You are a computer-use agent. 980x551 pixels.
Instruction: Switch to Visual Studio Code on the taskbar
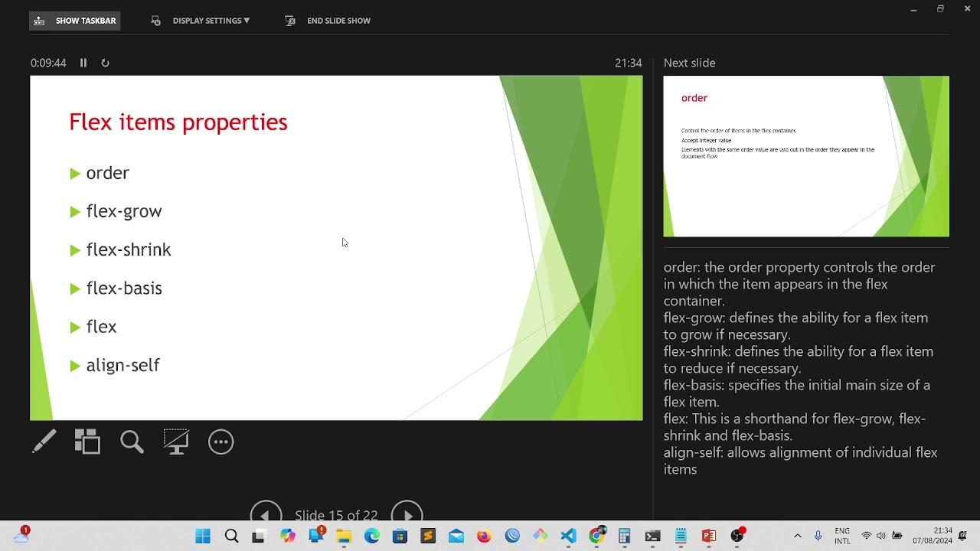pyautogui.click(x=568, y=536)
